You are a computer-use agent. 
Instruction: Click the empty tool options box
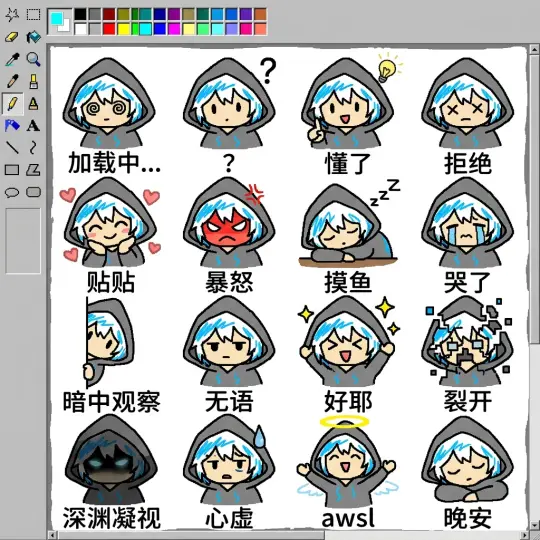click(23, 241)
